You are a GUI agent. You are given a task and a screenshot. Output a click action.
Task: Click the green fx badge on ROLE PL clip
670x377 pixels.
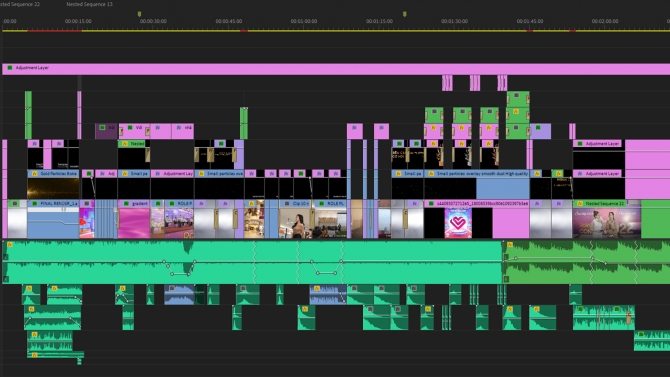click(321, 204)
